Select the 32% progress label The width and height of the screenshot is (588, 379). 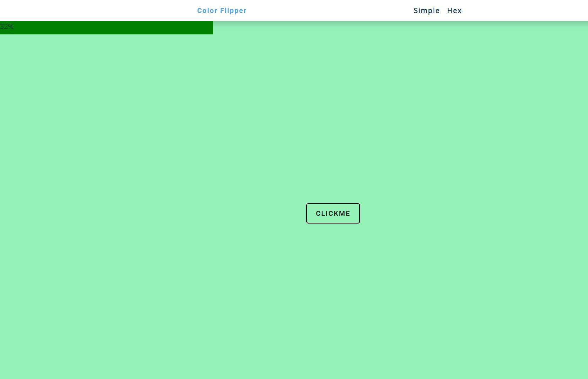7,27
